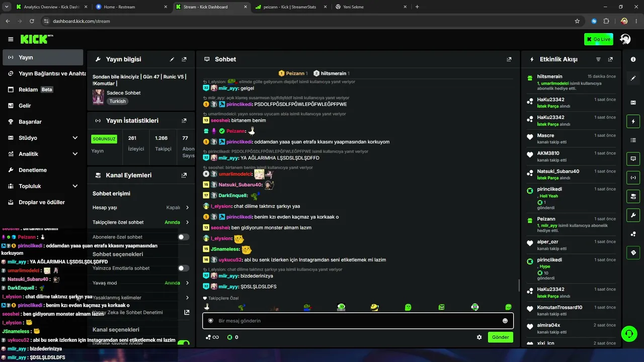The height and width of the screenshot is (362, 644).
Task: Toggle Abonelere özel sohbet switch
Action: [184, 237]
